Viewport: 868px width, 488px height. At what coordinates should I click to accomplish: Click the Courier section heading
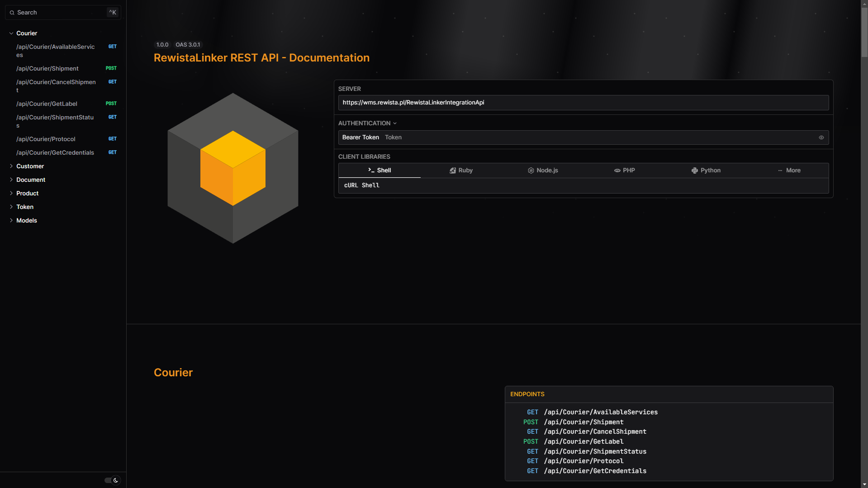[173, 373]
